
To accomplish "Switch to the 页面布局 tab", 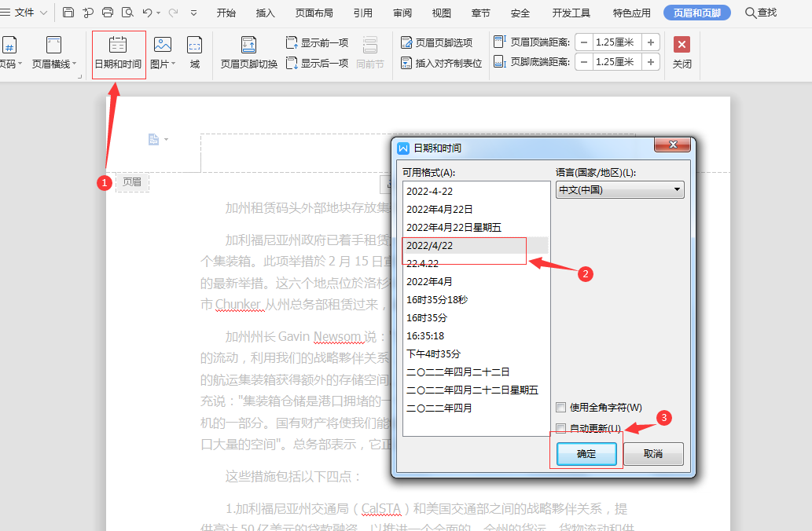I will pos(314,13).
